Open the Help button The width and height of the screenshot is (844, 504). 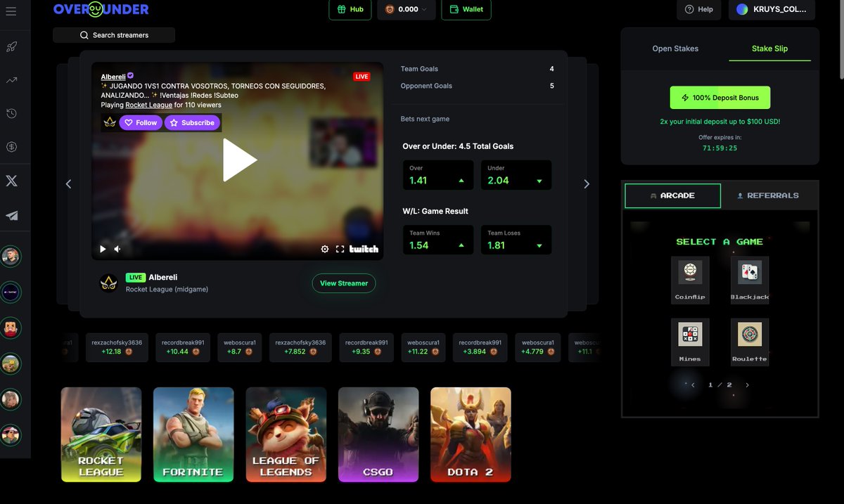(699, 9)
